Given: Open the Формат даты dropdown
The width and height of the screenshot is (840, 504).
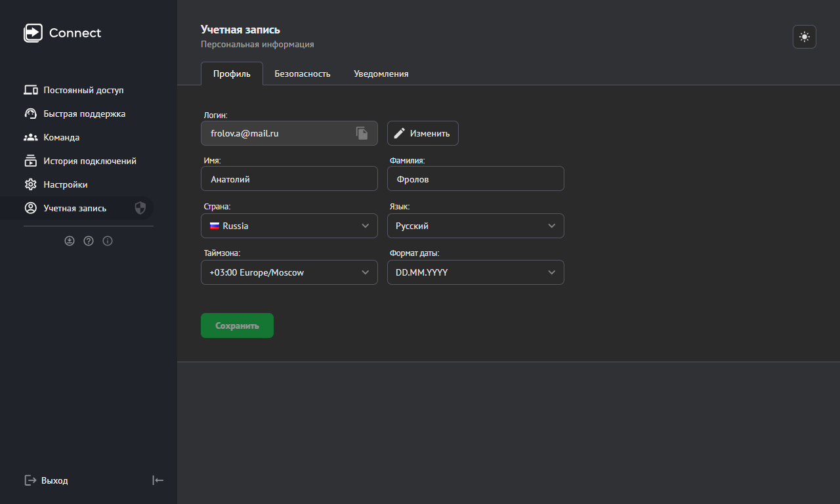Looking at the screenshot, I should [476, 272].
